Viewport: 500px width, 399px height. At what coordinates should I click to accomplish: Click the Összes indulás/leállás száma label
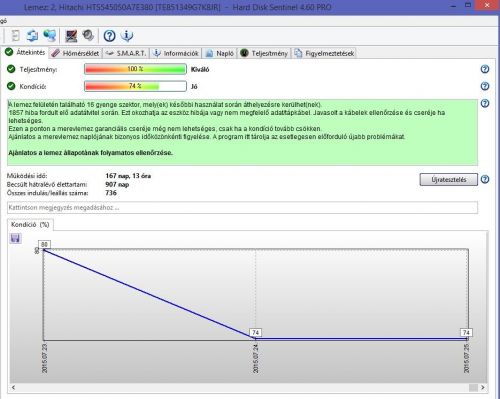[47, 193]
